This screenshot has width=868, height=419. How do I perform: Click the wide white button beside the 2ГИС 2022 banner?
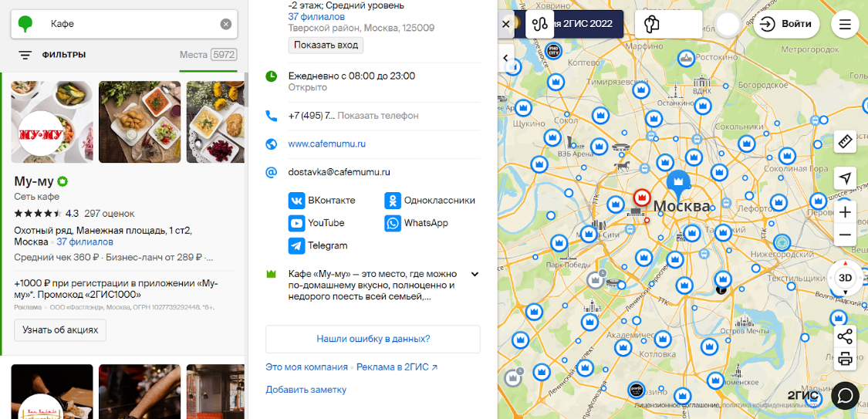tap(669, 25)
